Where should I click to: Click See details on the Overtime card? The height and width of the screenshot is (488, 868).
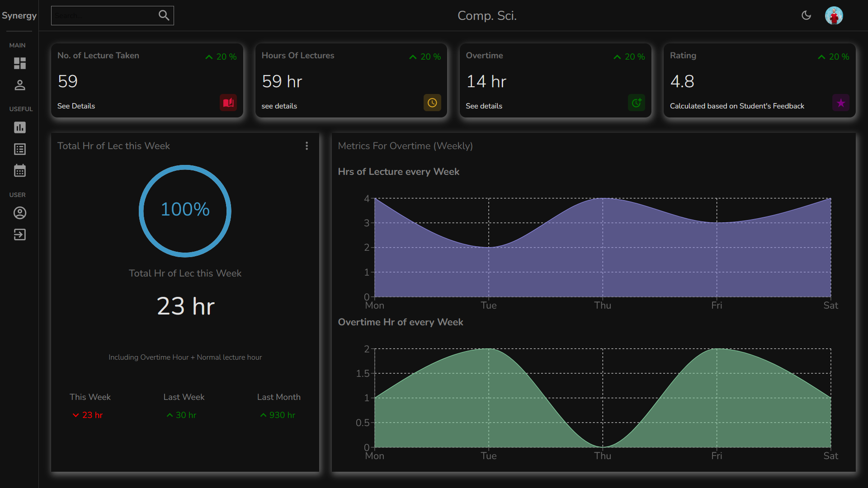484,106
